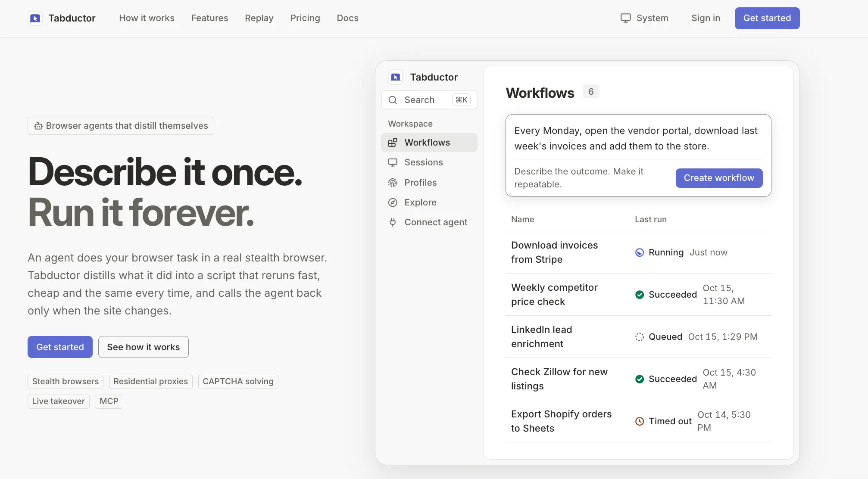Click the magnifier icon in the Search box
868x479 pixels.
(x=393, y=100)
